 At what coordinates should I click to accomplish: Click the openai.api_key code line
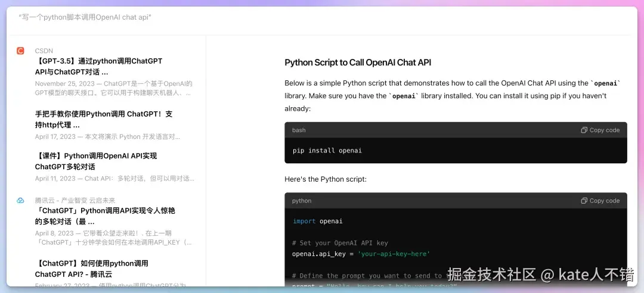[361, 254]
